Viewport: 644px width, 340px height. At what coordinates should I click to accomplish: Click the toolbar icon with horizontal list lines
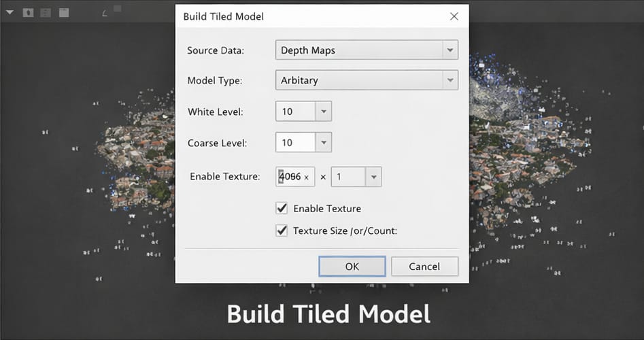click(46, 12)
